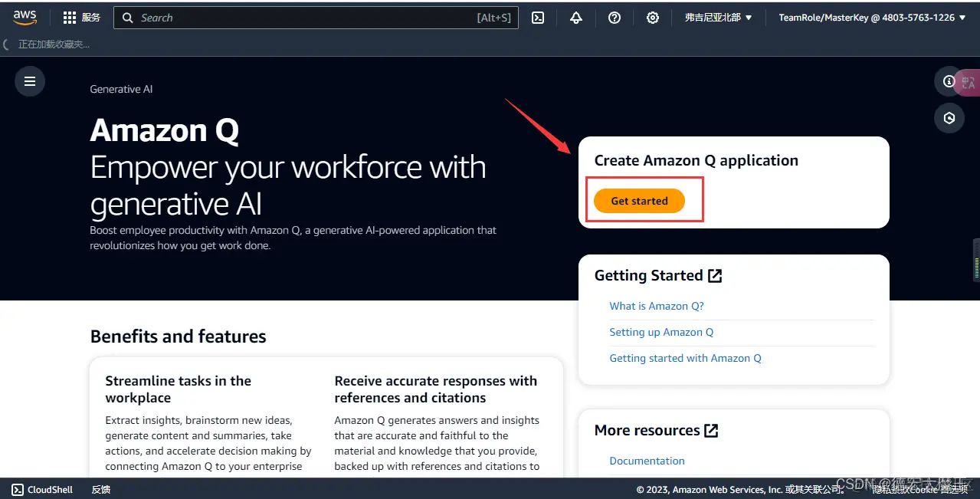Open the notifications bell
Screen dimensions: 980x499
pyautogui.click(x=576, y=18)
